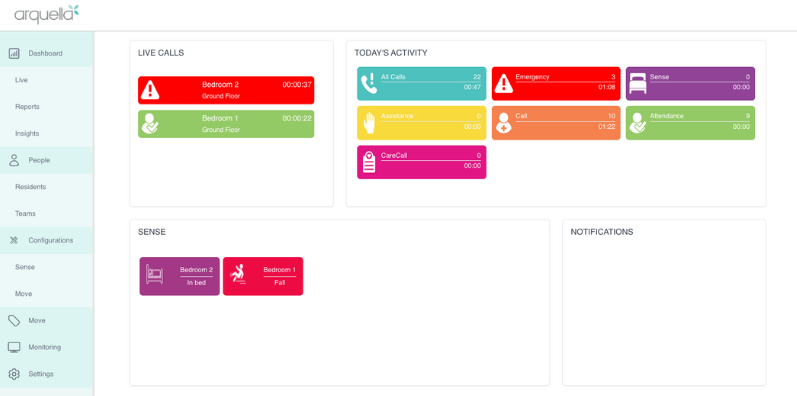The image size is (797, 396).
Task: Open the Configurations section label
Action: pos(51,240)
